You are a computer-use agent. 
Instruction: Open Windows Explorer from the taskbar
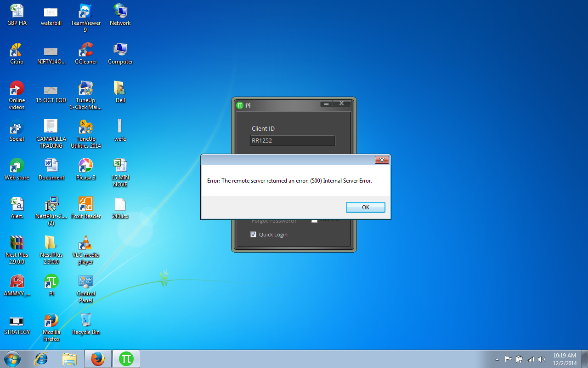(69, 359)
